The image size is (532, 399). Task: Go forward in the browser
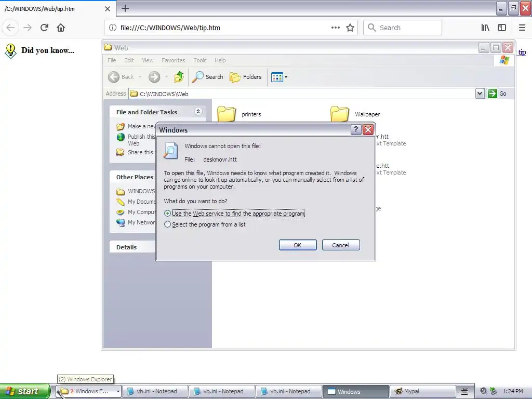point(28,28)
